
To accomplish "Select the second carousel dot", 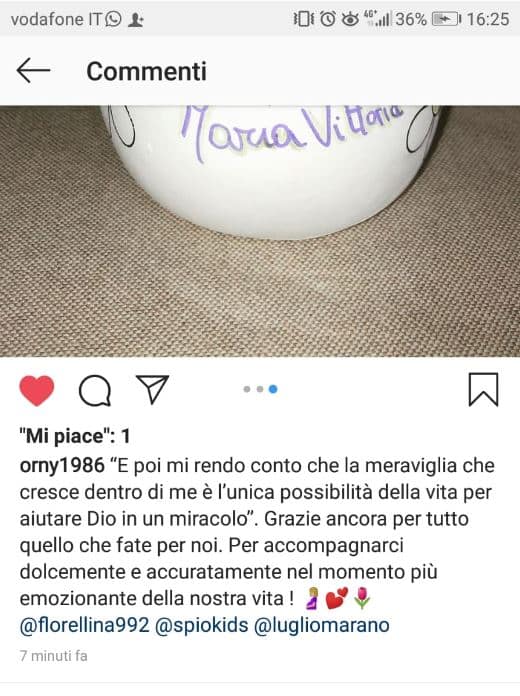I will tap(260, 389).
